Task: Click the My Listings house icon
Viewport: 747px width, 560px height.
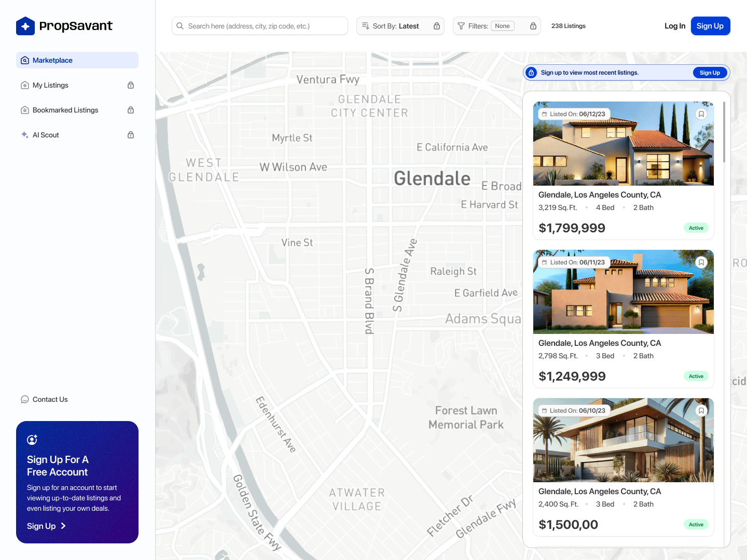Action: (x=25, y=85)
